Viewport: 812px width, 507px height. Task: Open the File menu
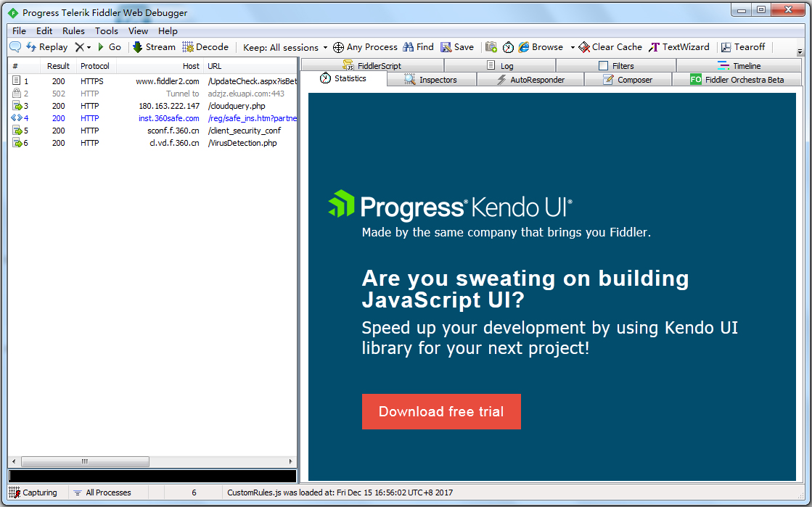pyautogui.click(x=19, y=31)
